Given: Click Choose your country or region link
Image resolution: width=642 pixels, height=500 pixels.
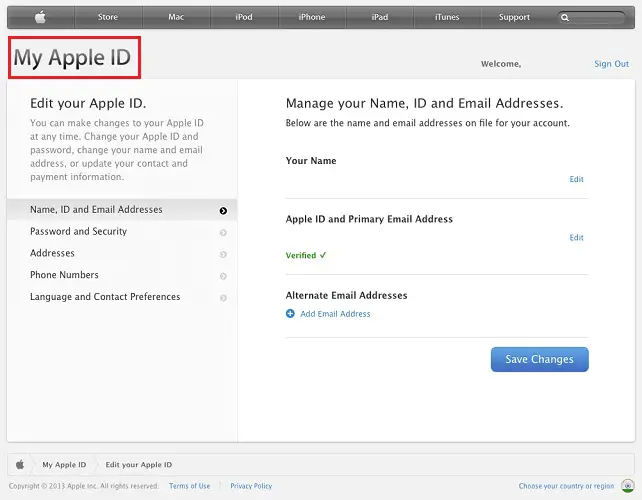Looking at the screenshot, I should [566, 486].
